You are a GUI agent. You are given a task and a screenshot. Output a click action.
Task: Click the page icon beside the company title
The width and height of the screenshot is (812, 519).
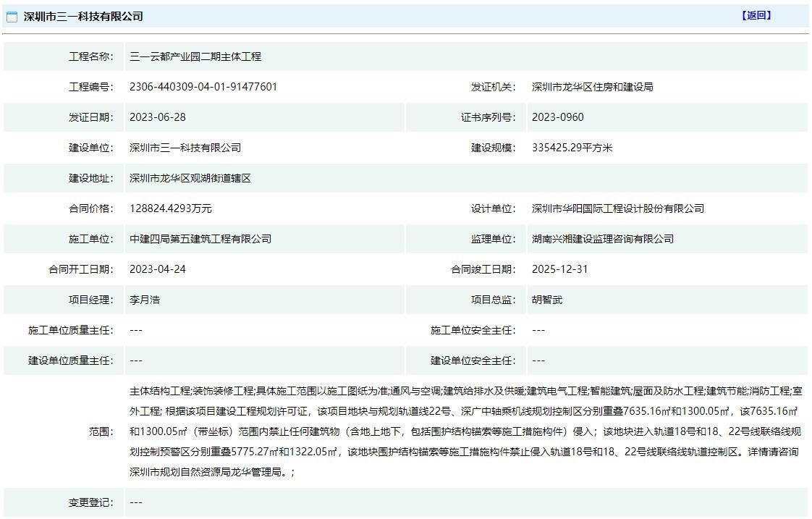click(12, 17)
